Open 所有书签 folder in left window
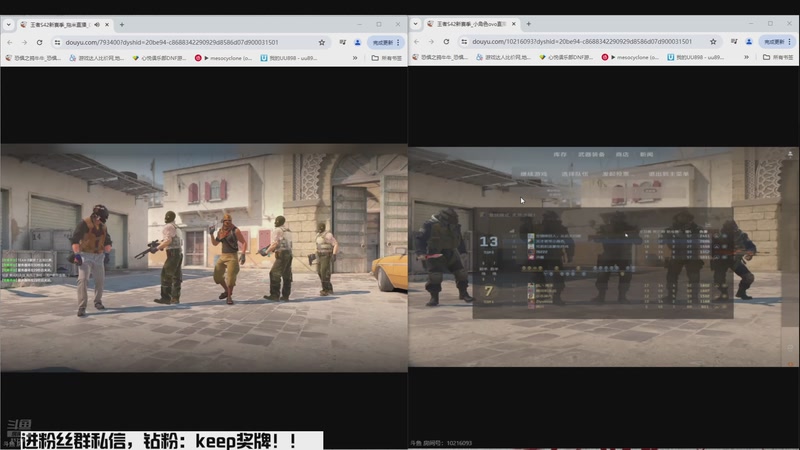Image resolution: width=800 pixels, height=450 pixels. pyautogui.click(x=387, y=58)
